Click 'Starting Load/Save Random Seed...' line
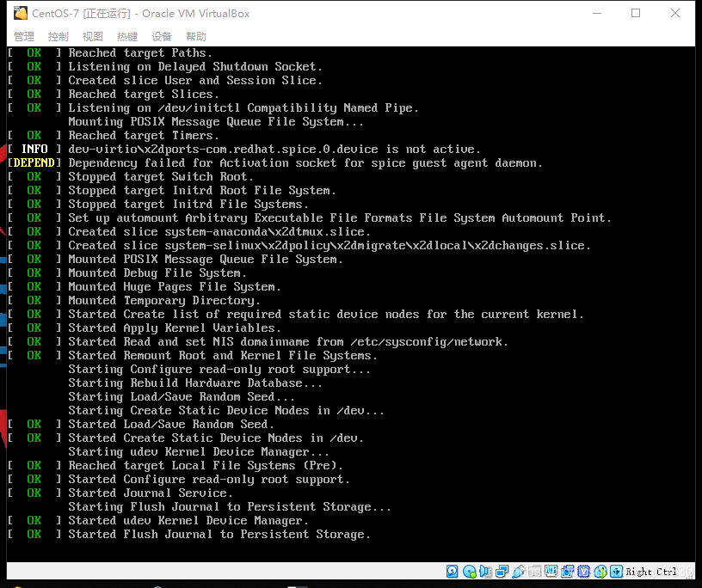702x588 pixels. click(182, 397)
